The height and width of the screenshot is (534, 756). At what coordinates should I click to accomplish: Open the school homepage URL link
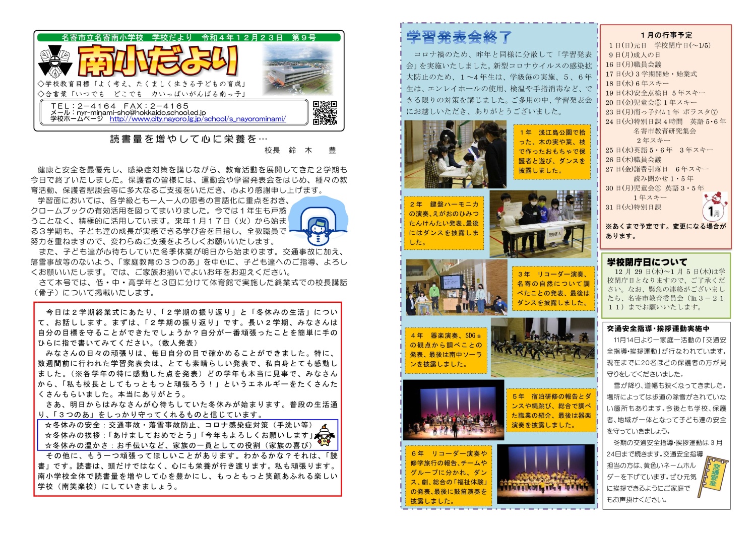click(198, 119)
